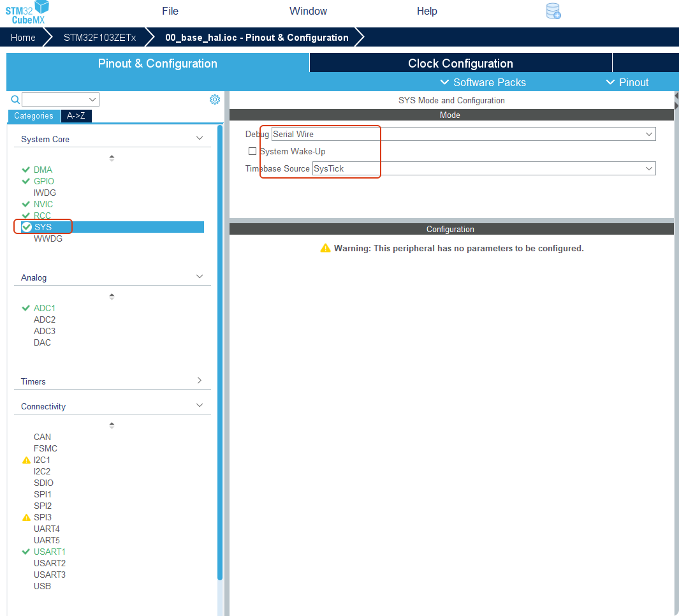
Task: Click the Mode section header bar
Action: point(451,115)
